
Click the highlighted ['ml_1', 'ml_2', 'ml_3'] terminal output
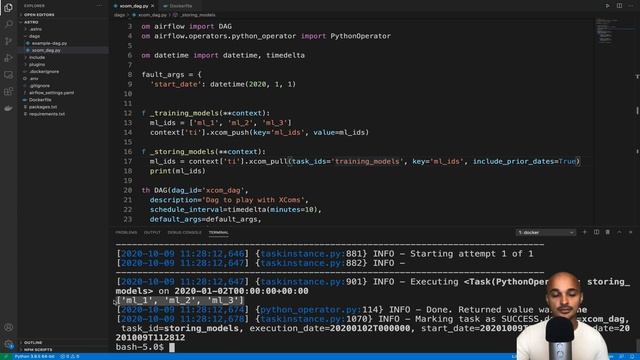180,301
